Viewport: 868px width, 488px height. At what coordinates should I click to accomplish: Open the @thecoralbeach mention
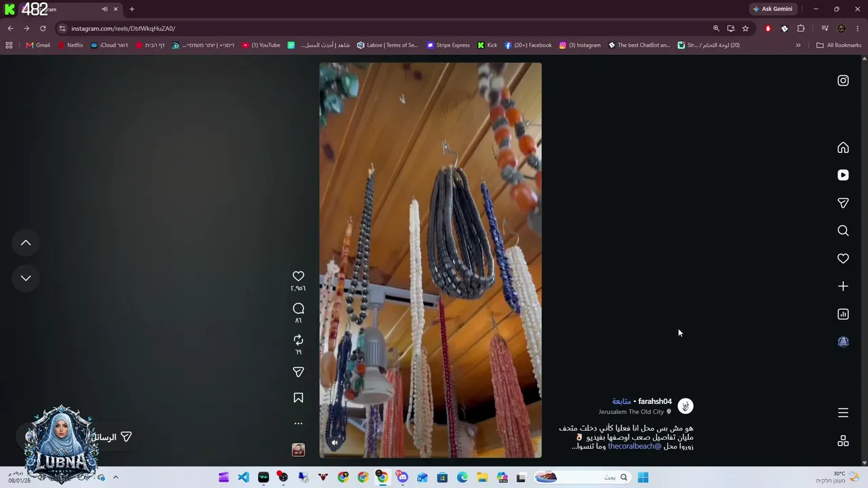pos(634,447)
